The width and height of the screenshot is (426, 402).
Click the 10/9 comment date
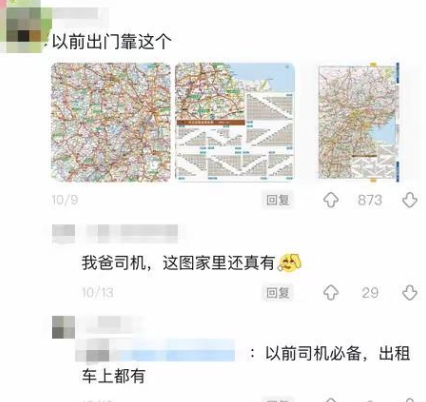pyautogui.click(x=65, y=200)
